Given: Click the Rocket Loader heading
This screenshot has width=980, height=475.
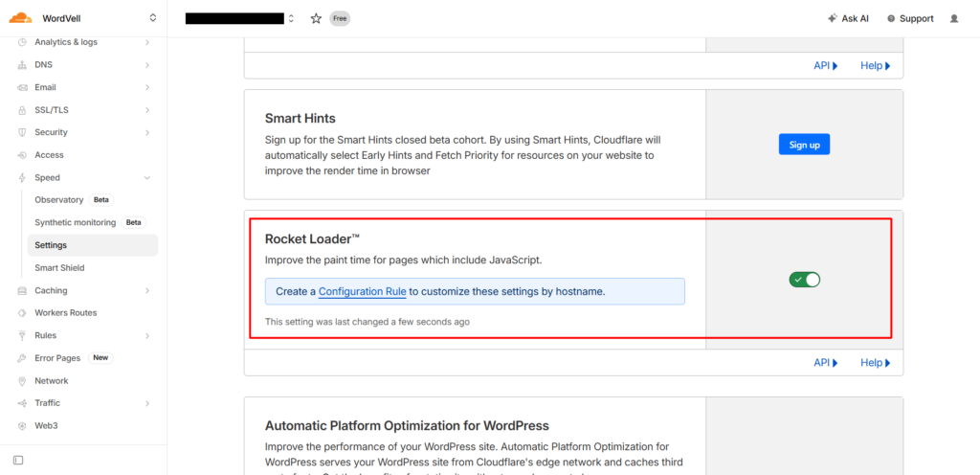Looking at the screenshot, I should tap(313, 239).
